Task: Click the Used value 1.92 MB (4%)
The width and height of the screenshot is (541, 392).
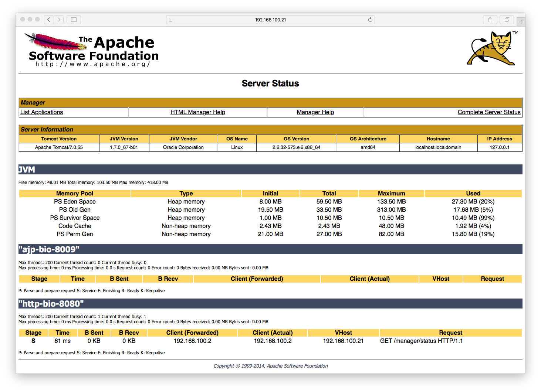Action: pyautogui.click(x=473, y=226)
